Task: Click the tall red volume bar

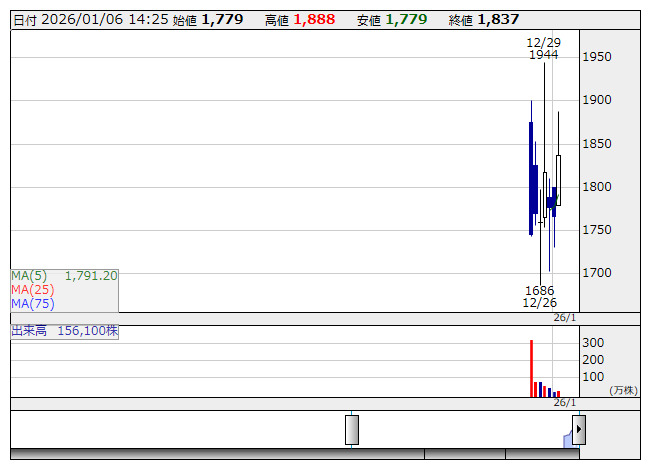Action: (531, 368)
